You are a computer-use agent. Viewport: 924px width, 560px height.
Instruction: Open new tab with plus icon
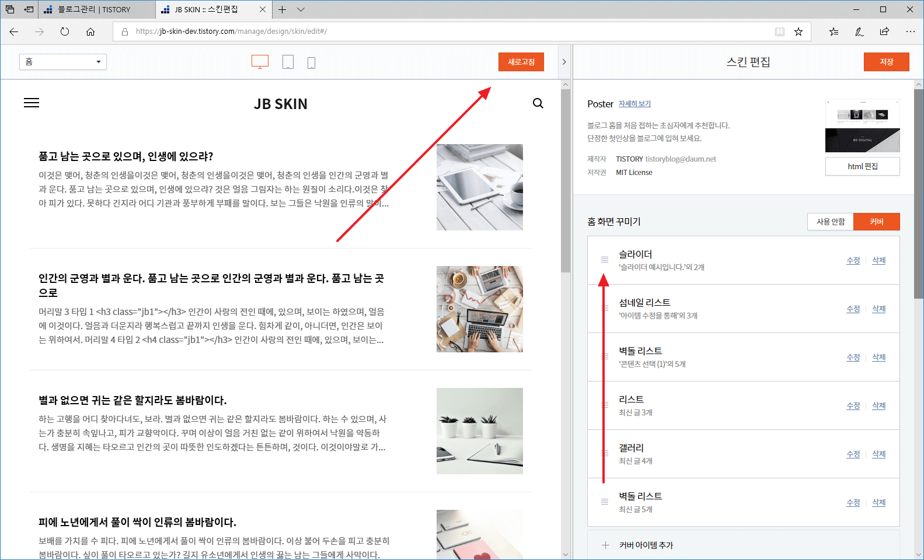(x=282, y=9)
